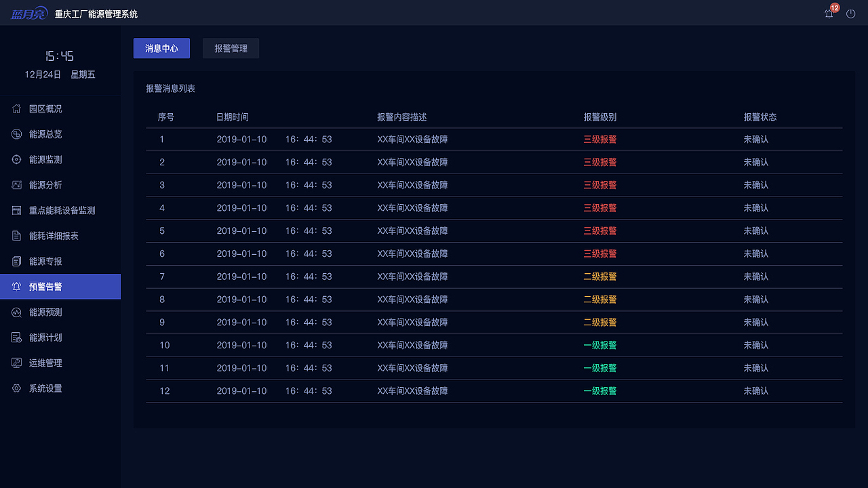Click 三级报警 in row 6

(x=600, y=253)
